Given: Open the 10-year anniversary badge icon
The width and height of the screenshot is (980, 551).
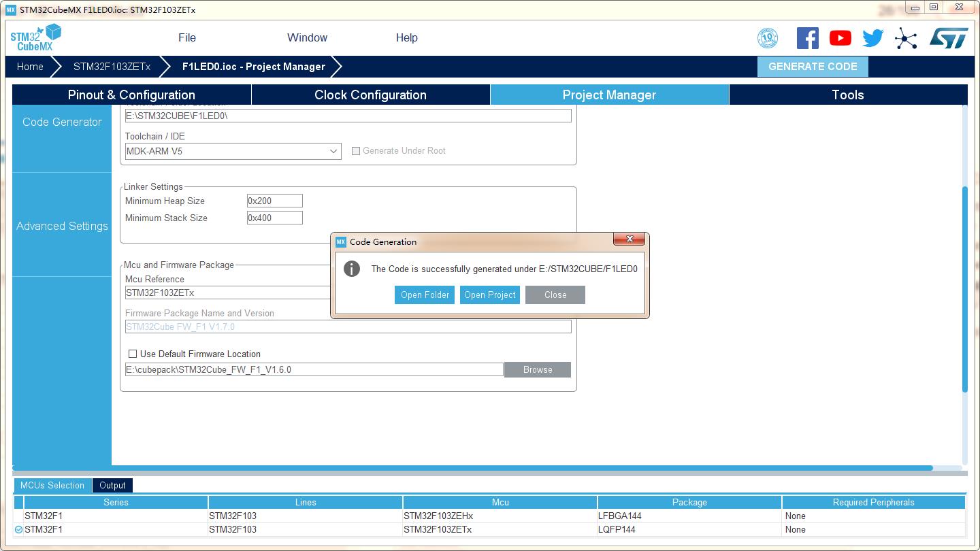Looking at the screenshot, I should tap(768, 38).
